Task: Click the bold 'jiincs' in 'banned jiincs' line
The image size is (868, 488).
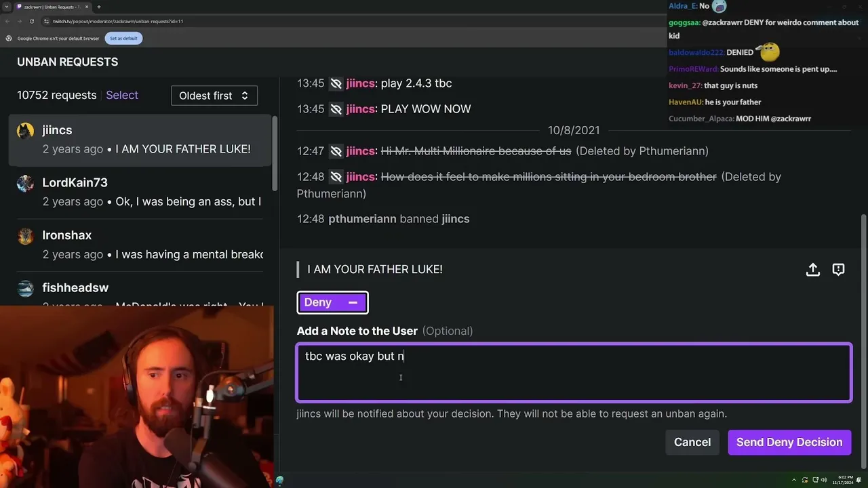Action: coord(455,219)
